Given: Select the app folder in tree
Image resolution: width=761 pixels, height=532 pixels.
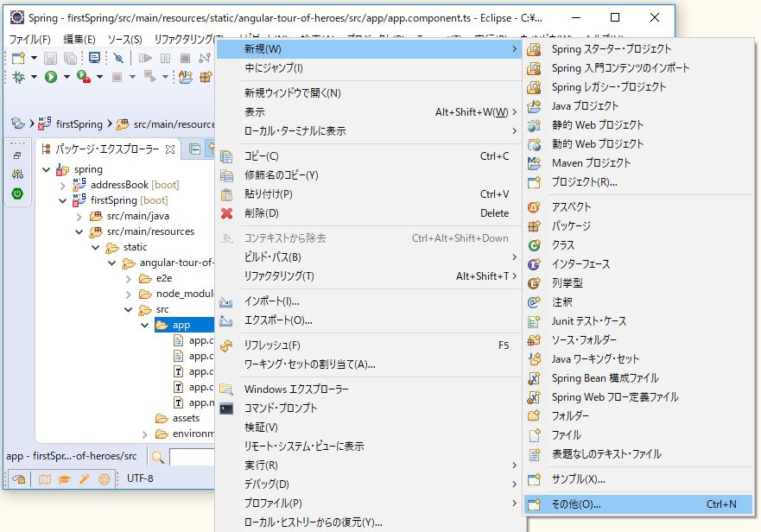Looking at the screenshot, I should [181, 325].
